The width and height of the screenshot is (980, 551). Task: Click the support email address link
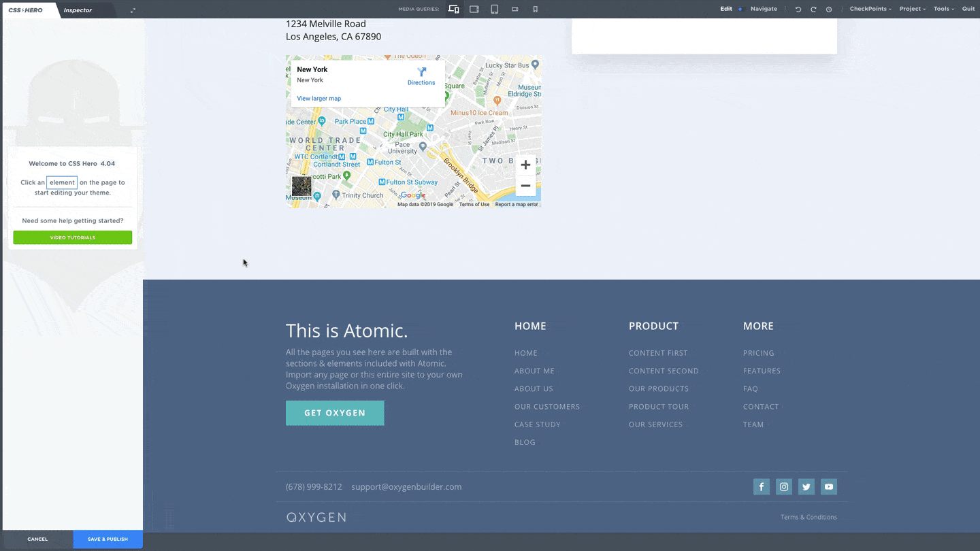(406, 487)
